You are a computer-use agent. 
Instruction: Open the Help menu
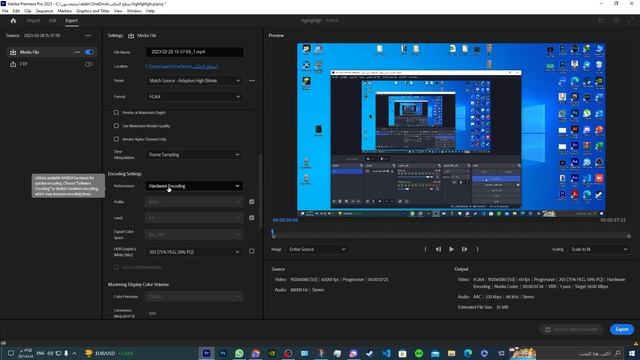[x=150, y=11]
